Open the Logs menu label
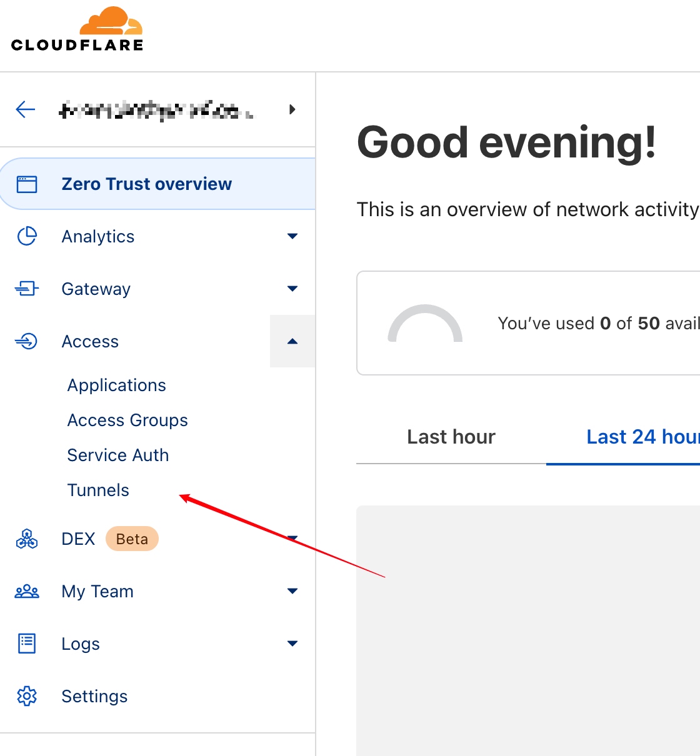 [81, 644]
